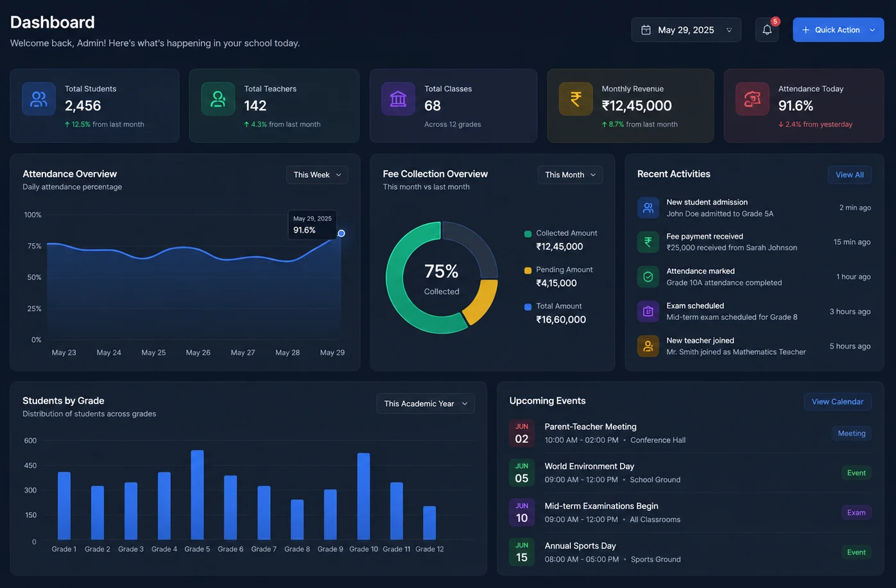Open the This Academic Year dropdown
This screenshot has width=896, height=588.
tap(426, 404)
